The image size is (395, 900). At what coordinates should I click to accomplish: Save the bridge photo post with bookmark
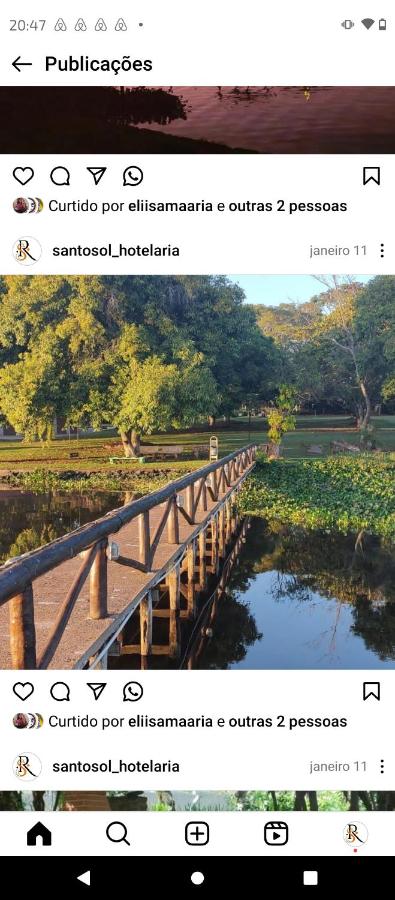pos(371,692)
